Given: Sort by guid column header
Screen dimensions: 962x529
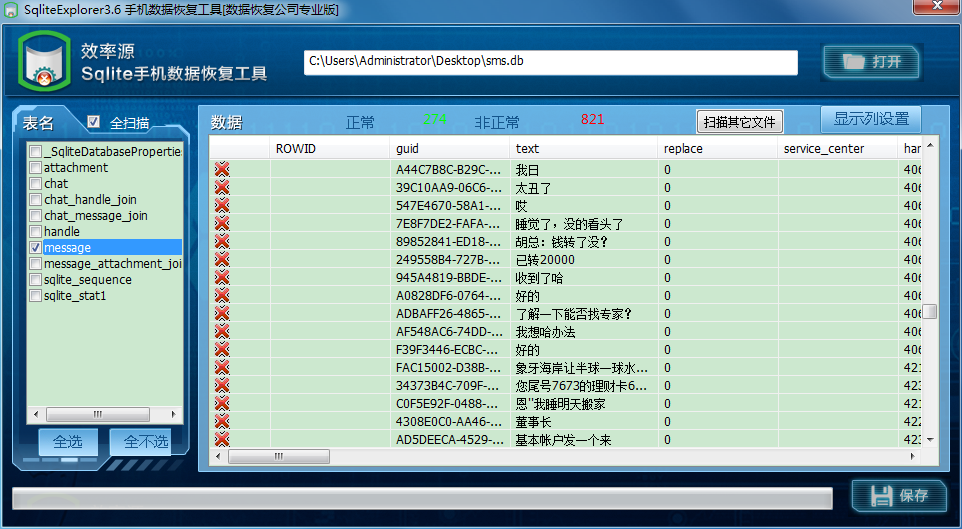Looking at the screenshot, I should [x=449, y=148].
